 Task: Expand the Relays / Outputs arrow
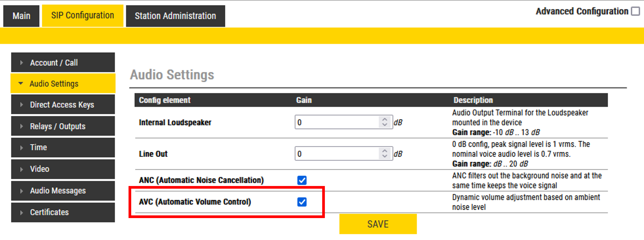(x=22, y=126)
